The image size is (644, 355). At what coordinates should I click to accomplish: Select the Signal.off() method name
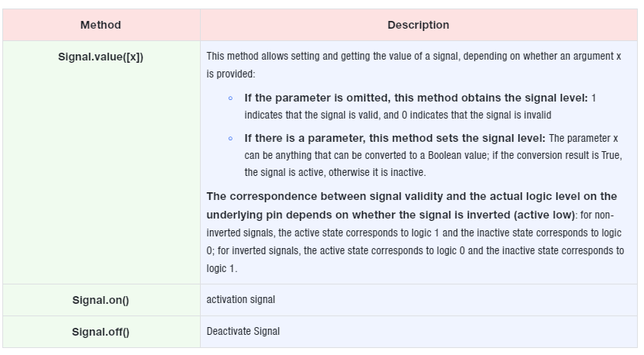pos(101,332)
